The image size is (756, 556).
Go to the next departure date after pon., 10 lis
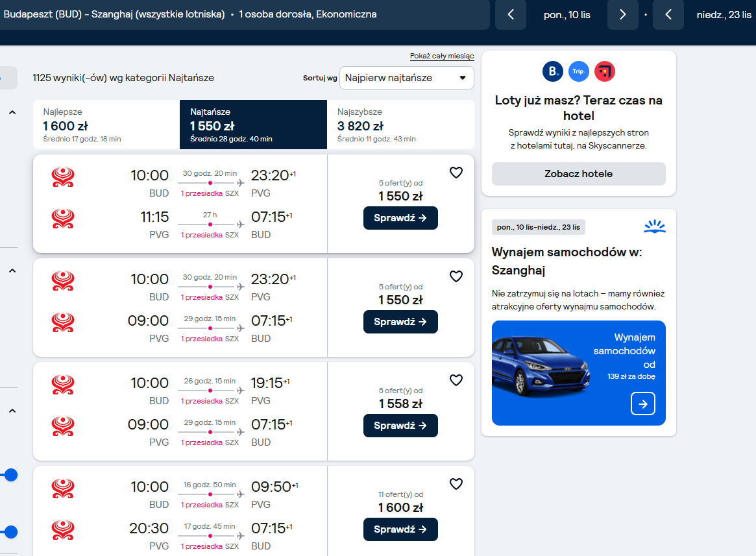[622, 14]
